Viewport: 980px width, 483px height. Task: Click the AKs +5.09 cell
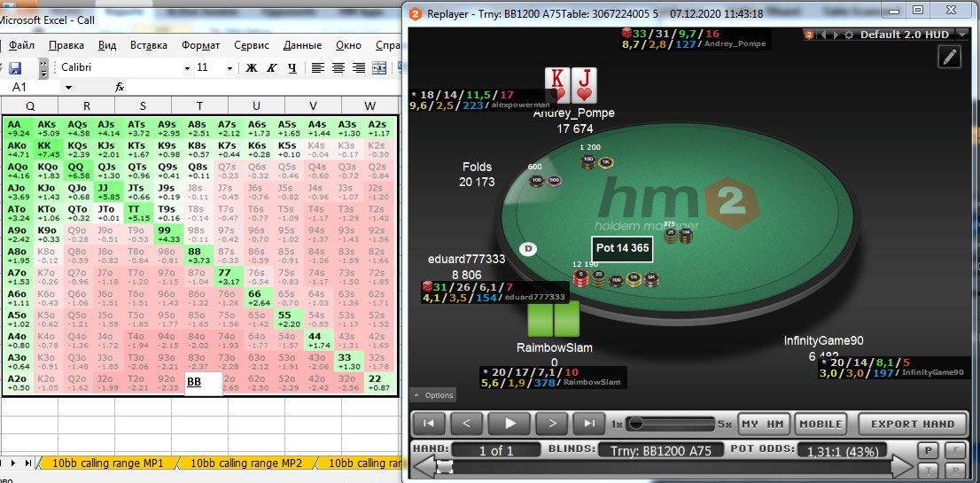[49, 129]
